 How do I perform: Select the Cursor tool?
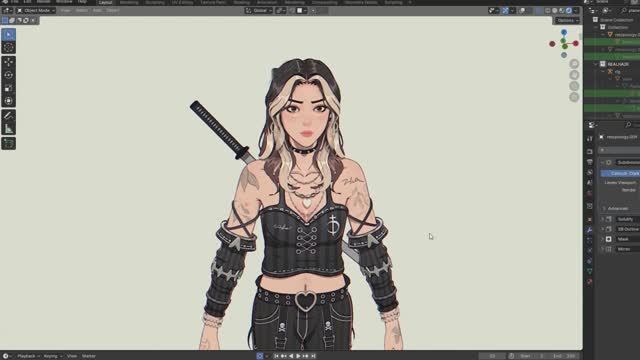click(x=9, y=48)
